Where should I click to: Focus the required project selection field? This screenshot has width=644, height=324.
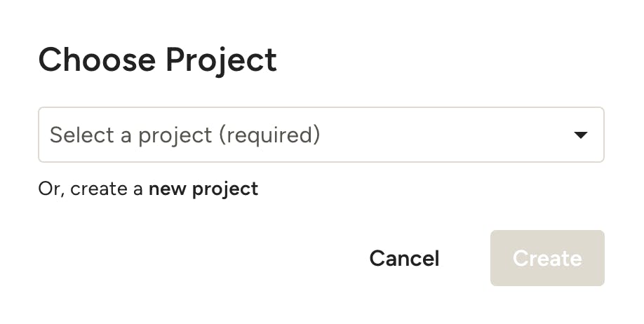pos(321,135)
